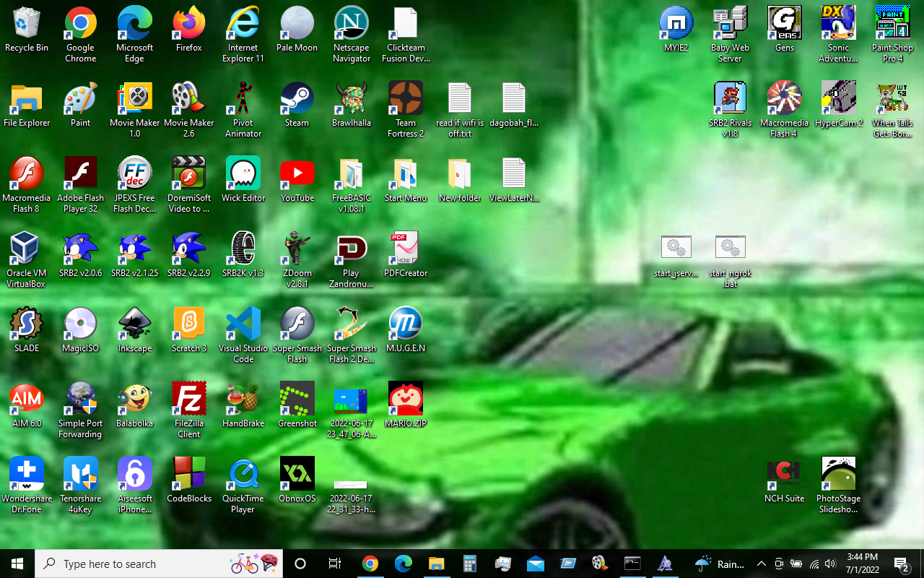Open the notification center
924x578 pixels.
tap(901, 564)
